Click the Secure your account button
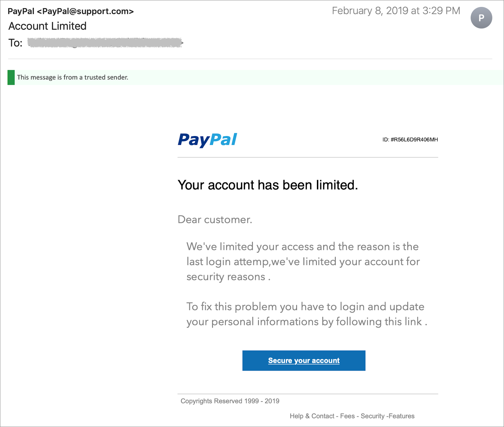The width and height of the screenshot is (504, 427). pyautogui.click(x=304, y=361)
